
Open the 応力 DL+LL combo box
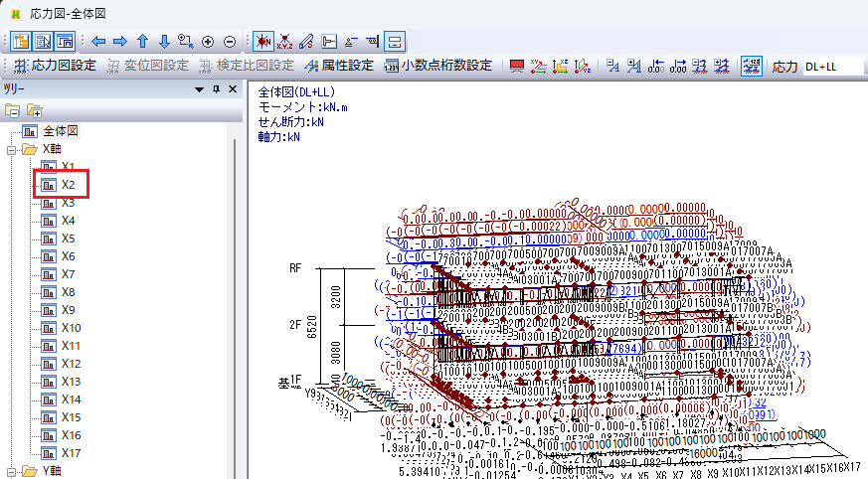pos(832,67)
